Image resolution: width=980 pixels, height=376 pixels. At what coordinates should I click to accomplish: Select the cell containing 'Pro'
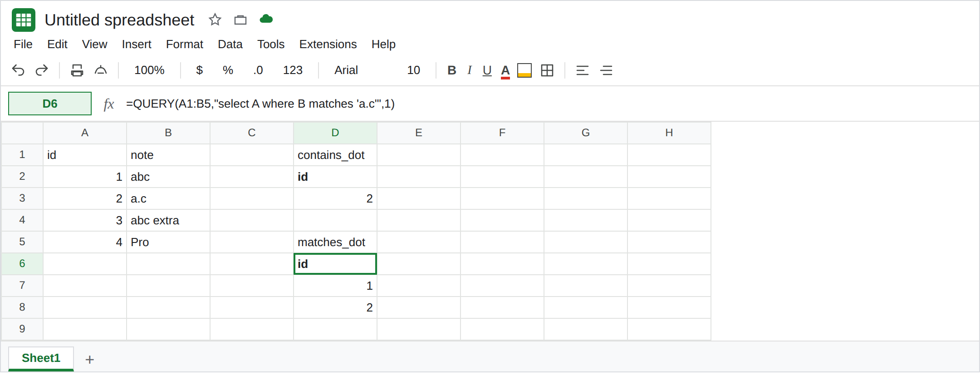click(x=168, y=242)
